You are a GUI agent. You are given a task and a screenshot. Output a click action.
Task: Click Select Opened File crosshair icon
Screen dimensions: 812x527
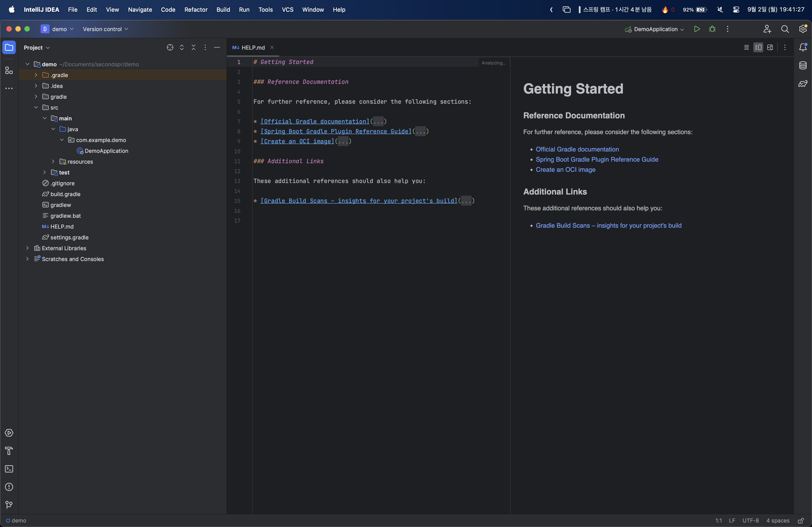[170, 47]
